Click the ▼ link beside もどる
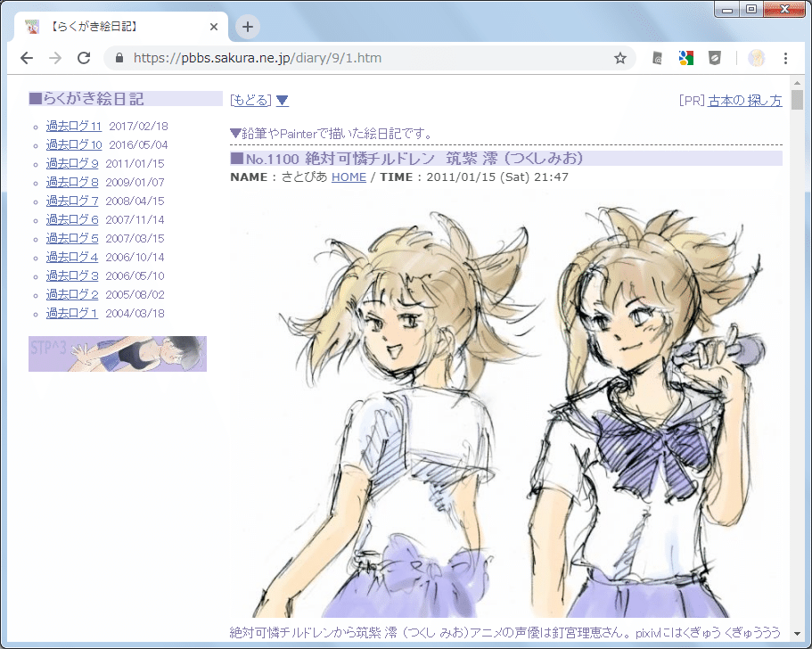 click(283, 100)
